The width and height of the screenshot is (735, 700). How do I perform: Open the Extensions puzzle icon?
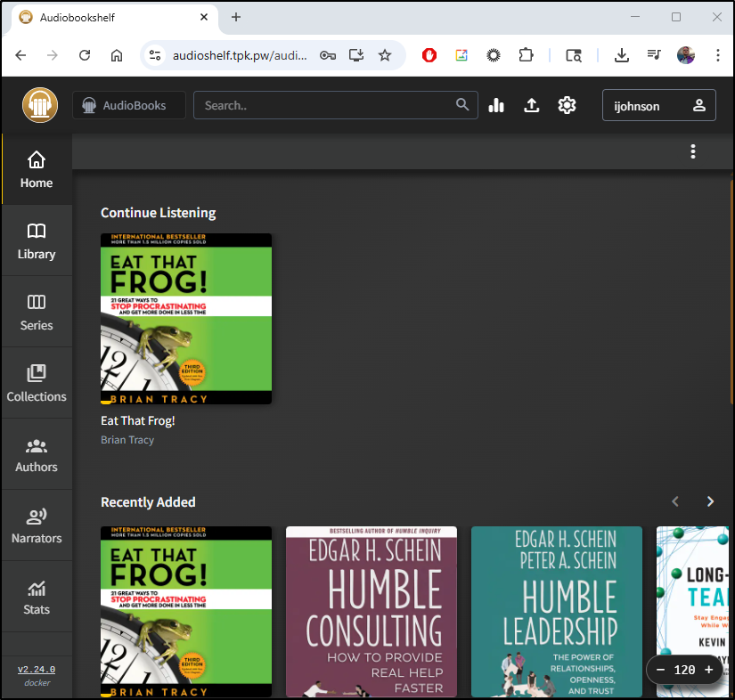526,55
